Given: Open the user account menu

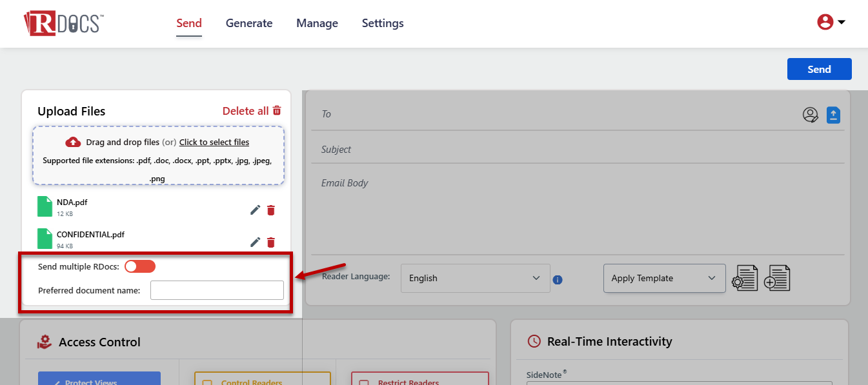Looking at the screenshot, I should click(x=831, y=23).
